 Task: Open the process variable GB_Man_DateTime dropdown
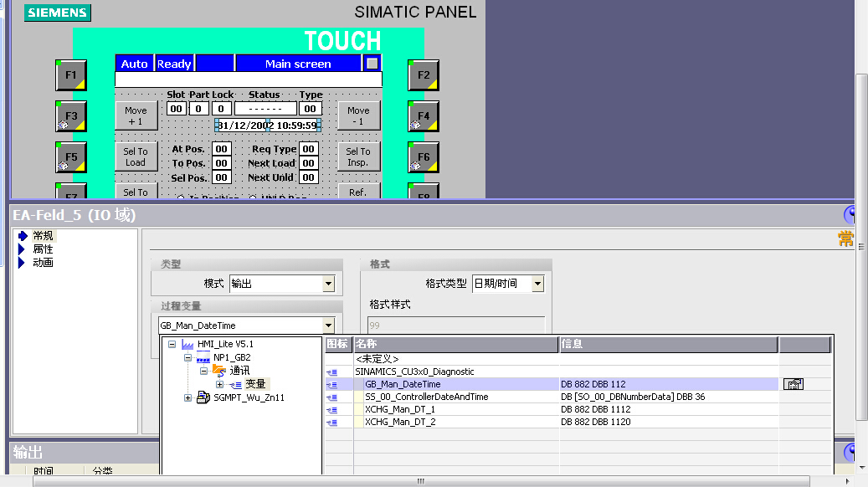pyautogui.click(x=328, y=326)
